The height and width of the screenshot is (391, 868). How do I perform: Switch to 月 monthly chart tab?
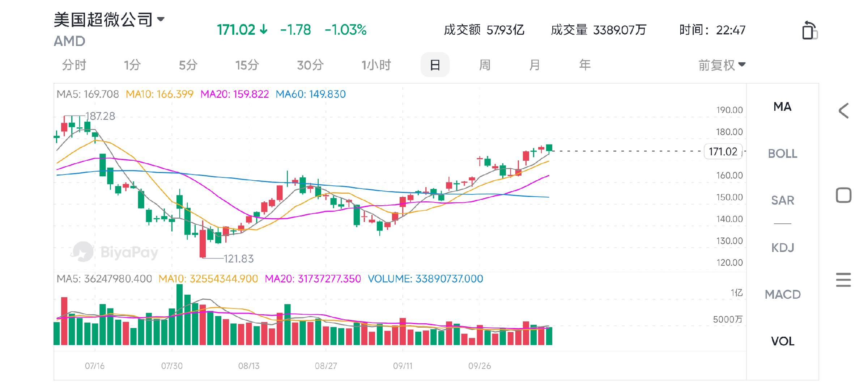point(535,65)
